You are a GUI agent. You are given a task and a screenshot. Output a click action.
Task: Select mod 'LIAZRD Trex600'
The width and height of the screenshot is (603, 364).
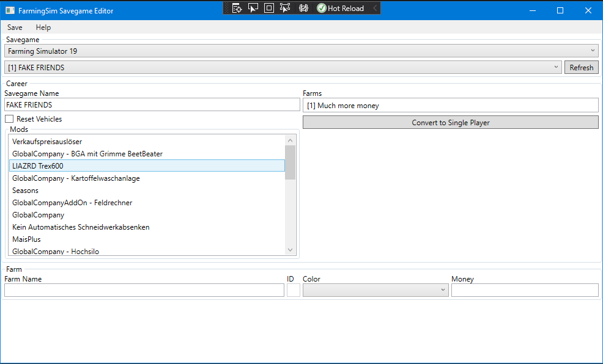click(x=147, y=166)
